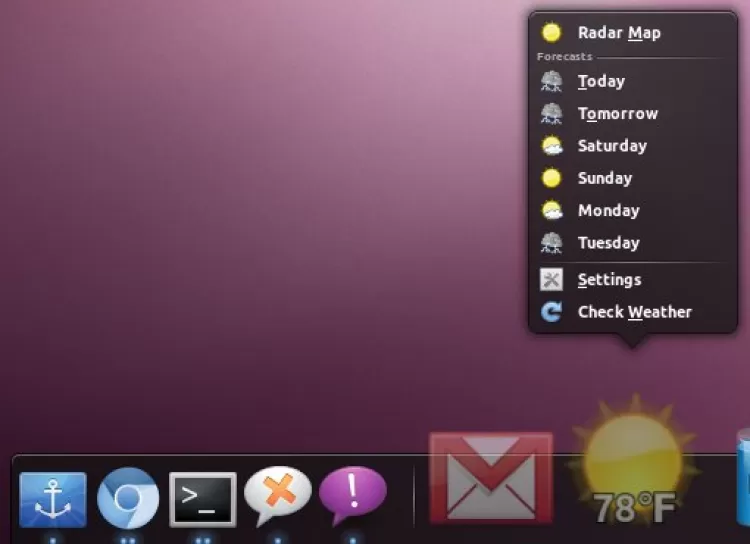This screenshot has height=544, width=750.
Task: Open the Terminal from the dock
Action: pos(203,499)
